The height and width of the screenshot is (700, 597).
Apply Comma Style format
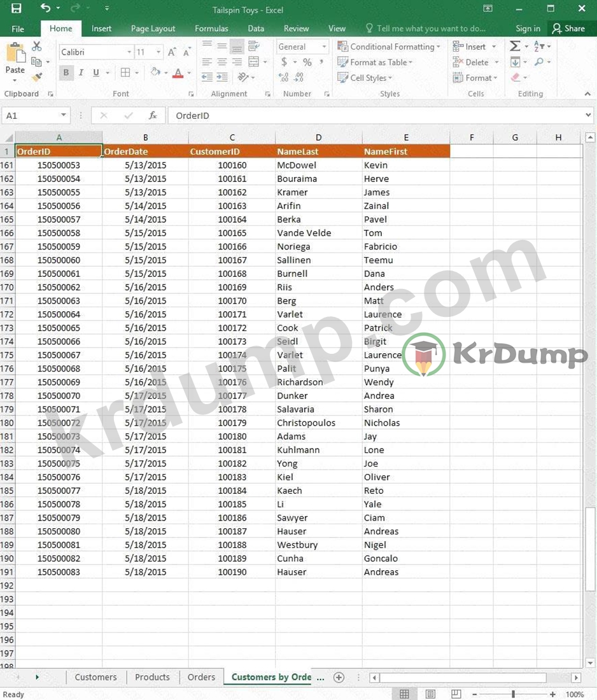tap(321, 62)
